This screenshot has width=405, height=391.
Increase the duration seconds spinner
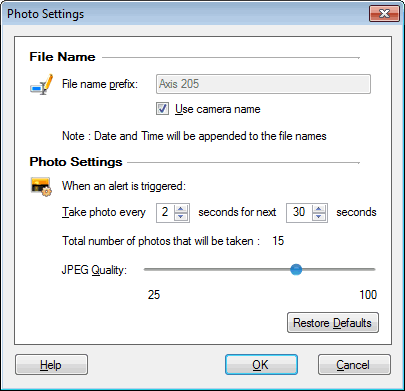[319, 209]
